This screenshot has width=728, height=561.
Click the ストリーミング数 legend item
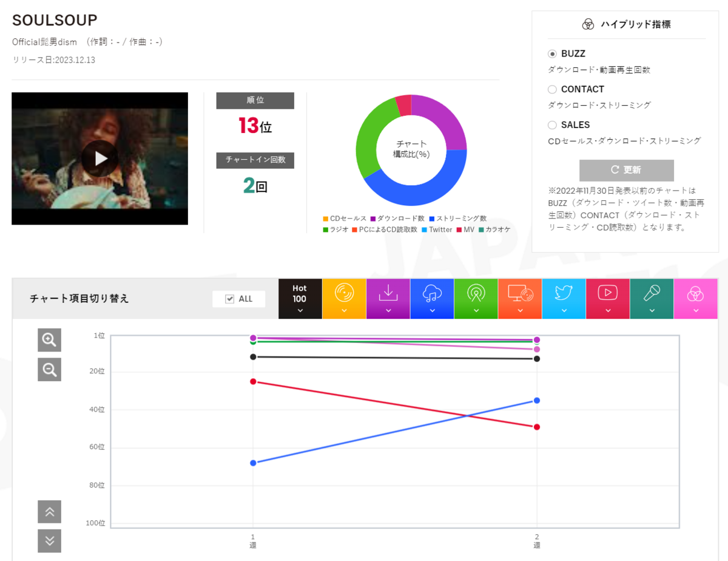click(x=457, y=219)
